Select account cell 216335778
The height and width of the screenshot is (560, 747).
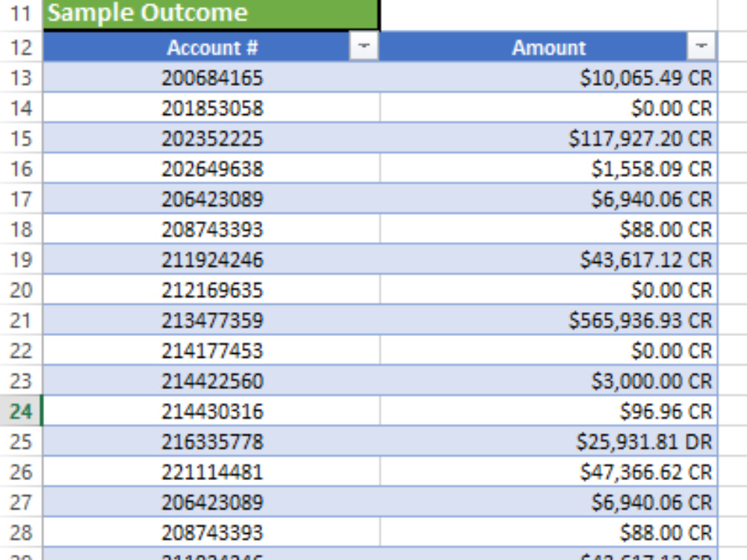(211, 441)
